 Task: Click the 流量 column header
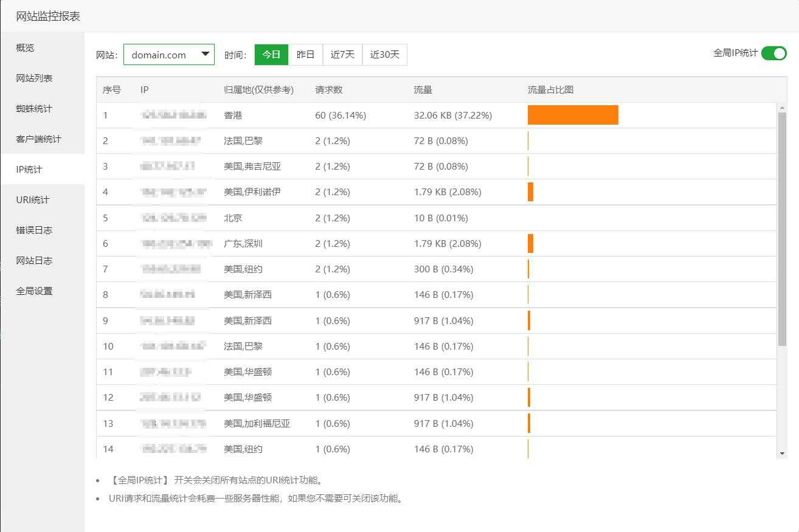point(423,90)
